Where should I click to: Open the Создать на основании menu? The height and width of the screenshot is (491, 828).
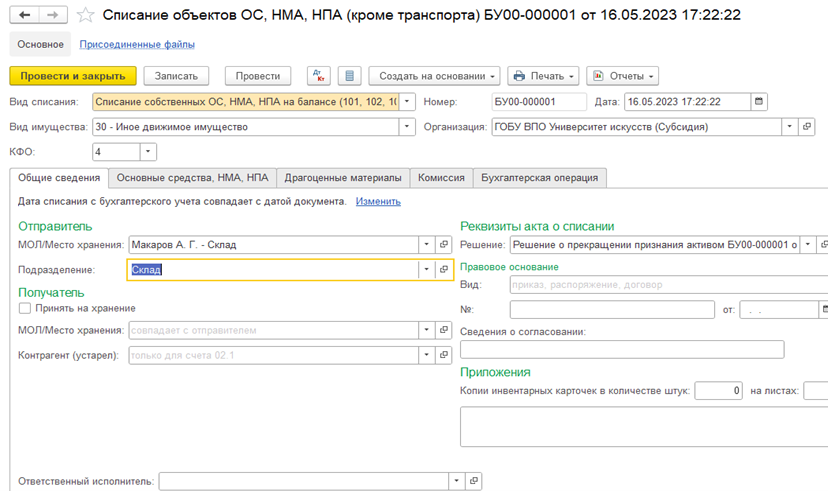pos(434,76)
